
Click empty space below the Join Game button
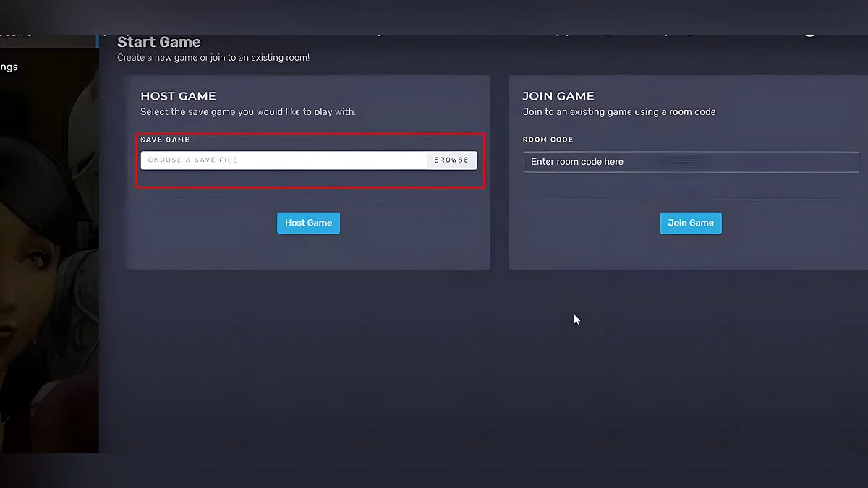click(x=690, y=252)
